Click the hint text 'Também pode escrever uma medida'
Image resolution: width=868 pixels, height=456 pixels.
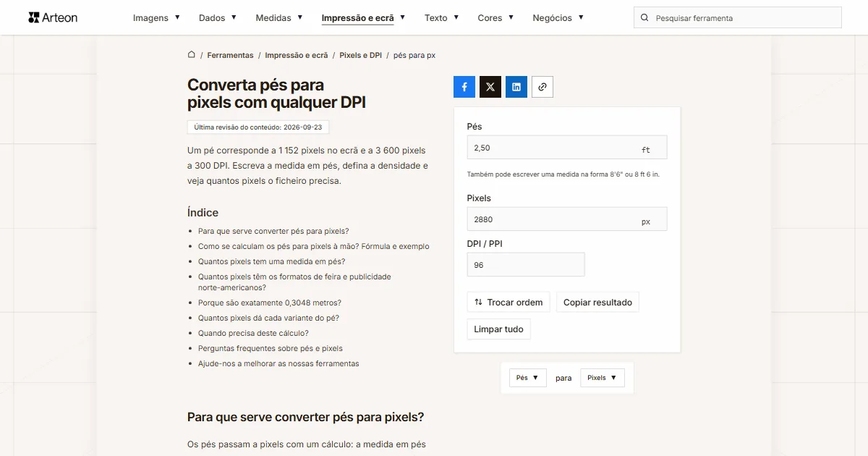pos(563,174)
